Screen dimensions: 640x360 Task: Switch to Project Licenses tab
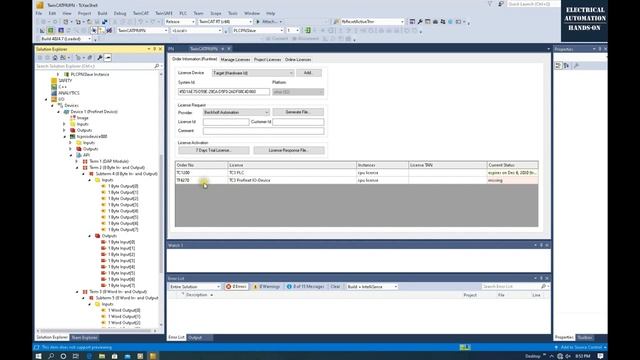point(267,60)
